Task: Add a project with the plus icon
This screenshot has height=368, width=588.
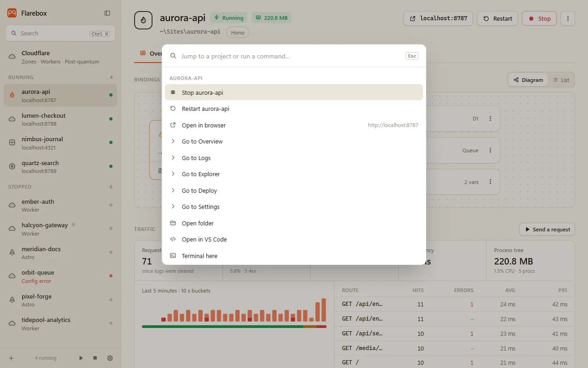Action: pyautogui.click(x=11, y=358)
